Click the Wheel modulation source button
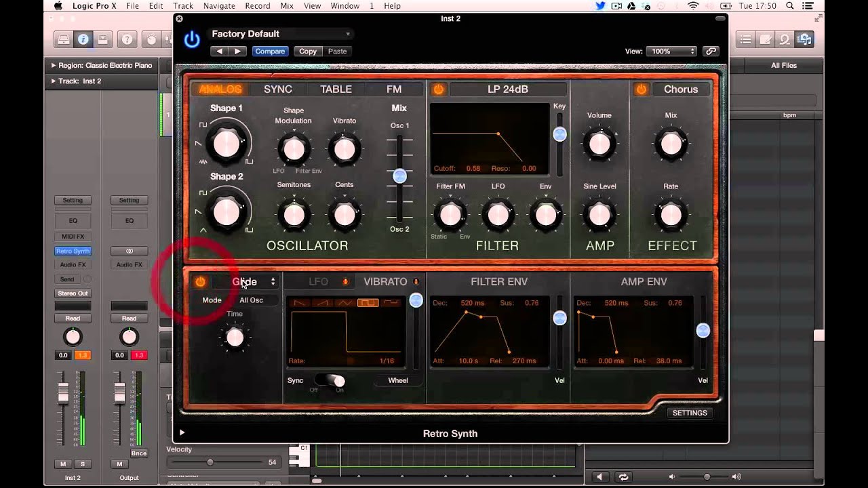 [398, 381]
